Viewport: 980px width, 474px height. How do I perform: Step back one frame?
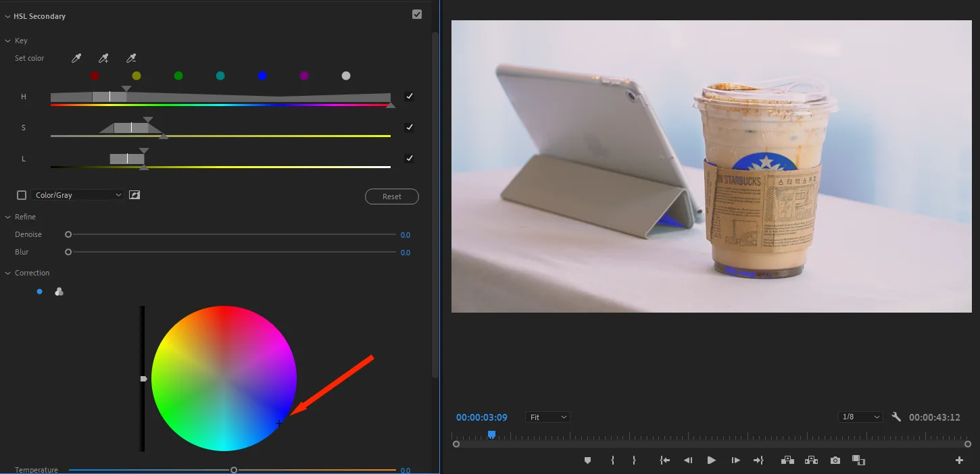[688, 460]
